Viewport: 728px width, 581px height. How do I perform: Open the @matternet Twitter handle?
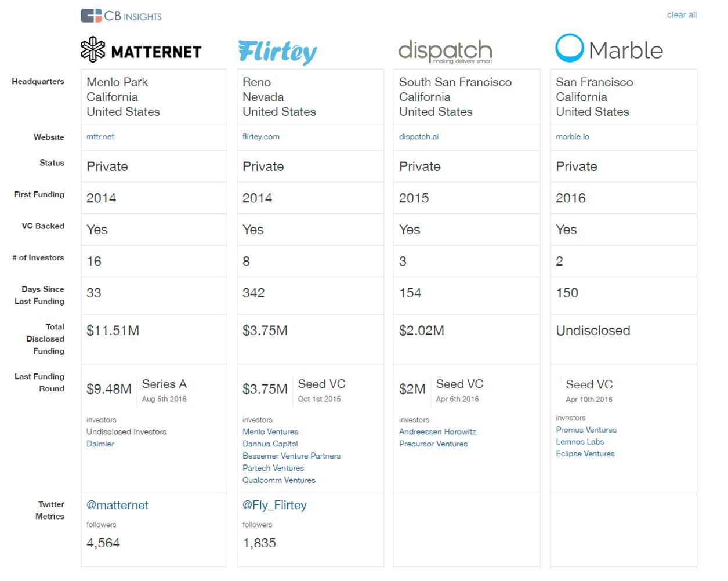click(x=117, y=505)
